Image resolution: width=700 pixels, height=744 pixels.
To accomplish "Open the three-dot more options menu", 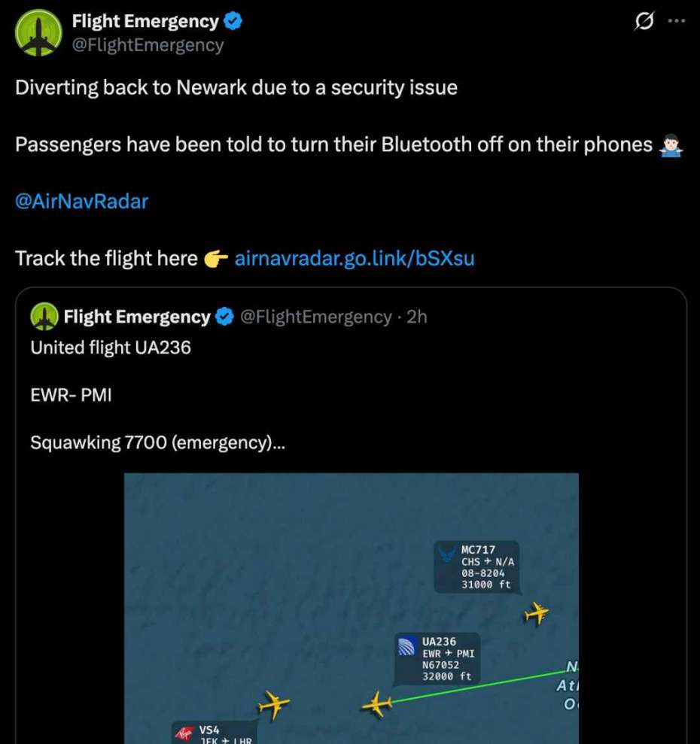I will pos(677,21).
